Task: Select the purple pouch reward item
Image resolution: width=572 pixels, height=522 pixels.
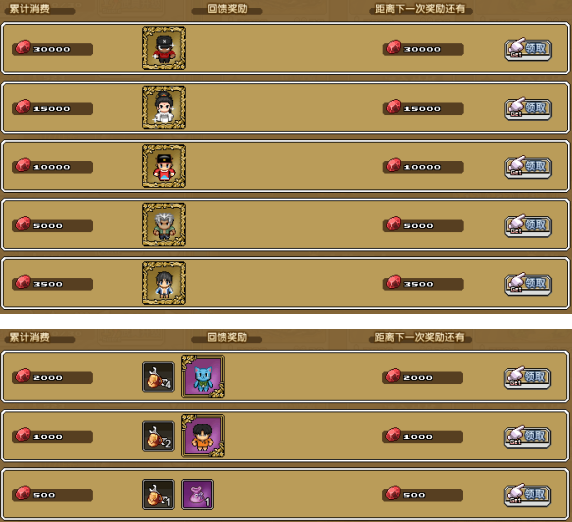Action: 197,495
